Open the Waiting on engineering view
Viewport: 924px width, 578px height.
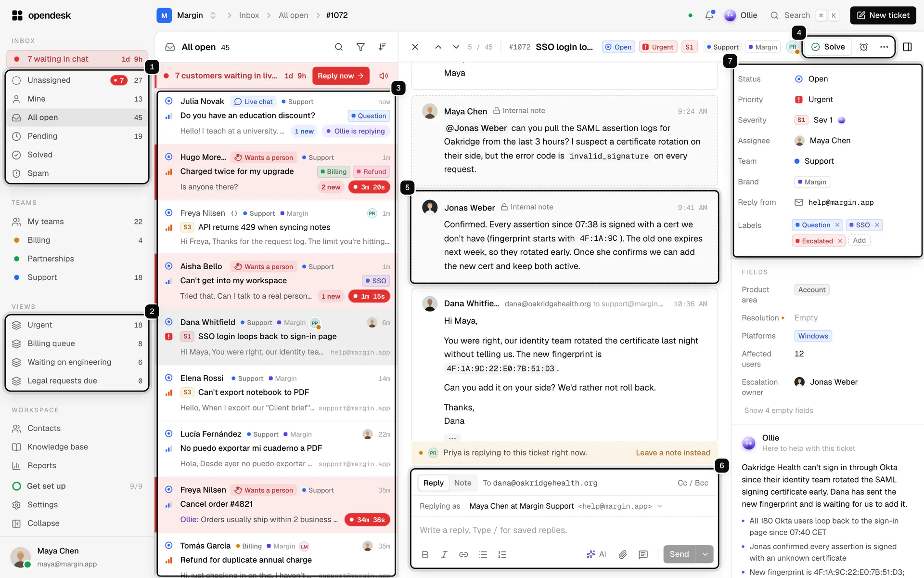[77, 362]
